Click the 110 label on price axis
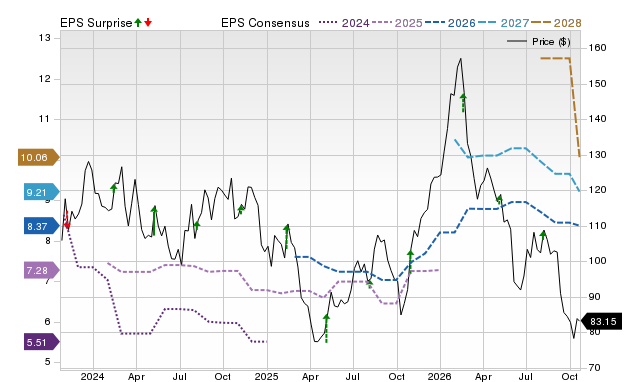Image resolution: width=640 pixels, height=382 pixels. pos(598,226)
